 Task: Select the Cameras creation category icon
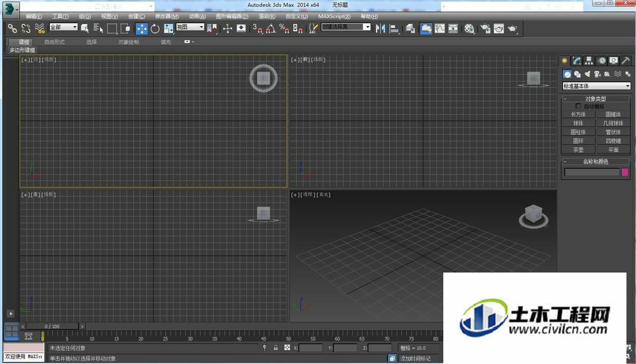pos(597,74)
